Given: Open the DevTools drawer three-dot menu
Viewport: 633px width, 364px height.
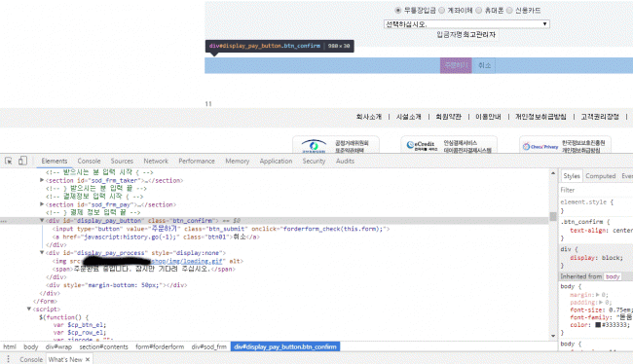Looking at the screenshot, I should click(8, 359).
